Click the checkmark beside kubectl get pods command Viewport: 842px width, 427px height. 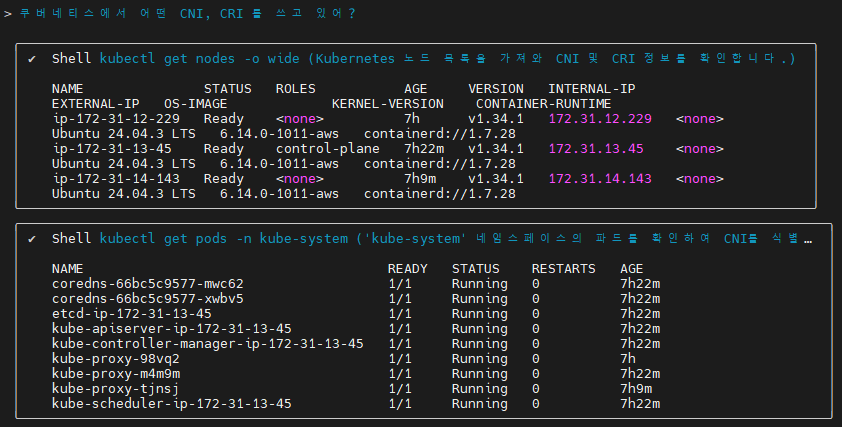point(32,239)
